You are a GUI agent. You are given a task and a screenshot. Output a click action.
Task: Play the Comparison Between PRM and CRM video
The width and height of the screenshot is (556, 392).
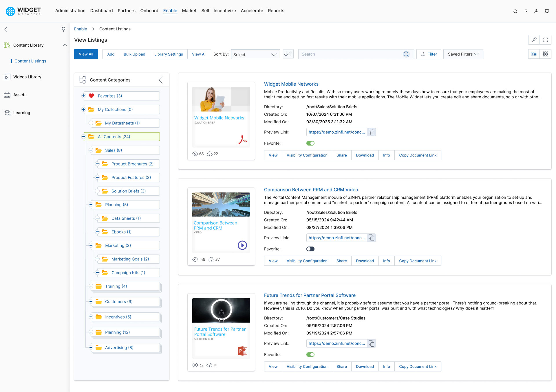click(x=242, y=245)
